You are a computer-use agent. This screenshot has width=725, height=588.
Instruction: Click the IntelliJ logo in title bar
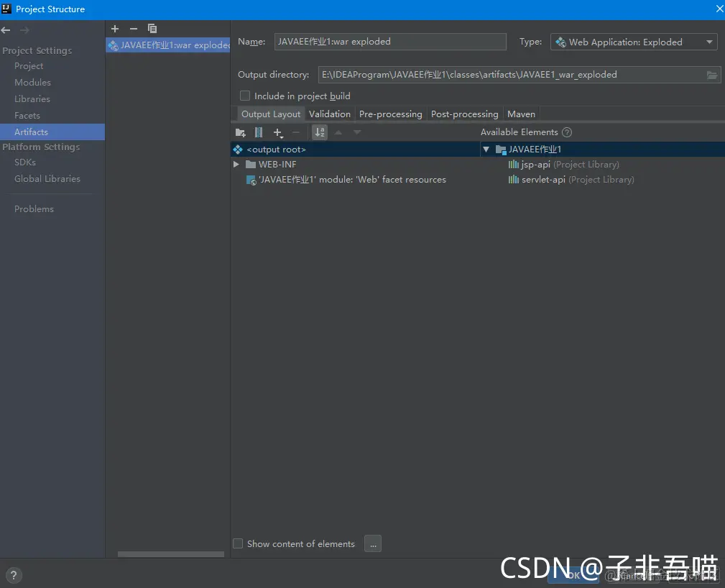click(6, 9)
